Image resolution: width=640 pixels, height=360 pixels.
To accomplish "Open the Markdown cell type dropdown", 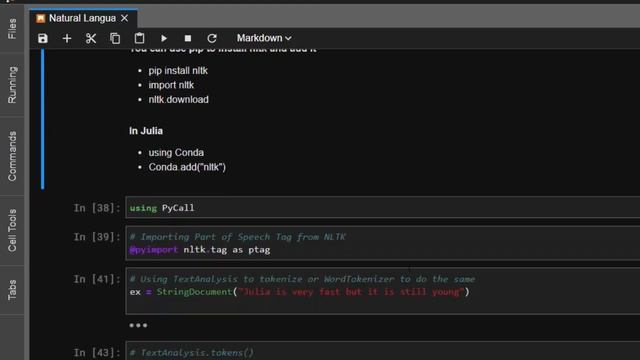I will [x=264, y=38].
